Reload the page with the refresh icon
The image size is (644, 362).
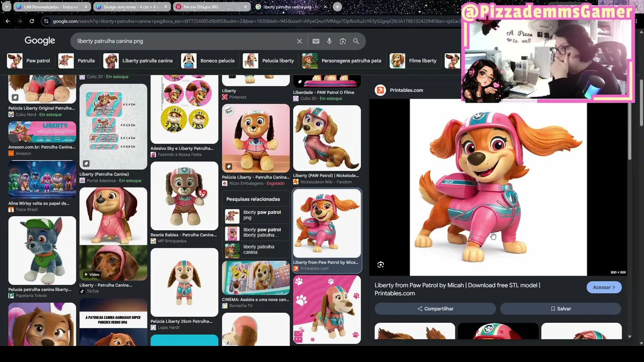32,21
